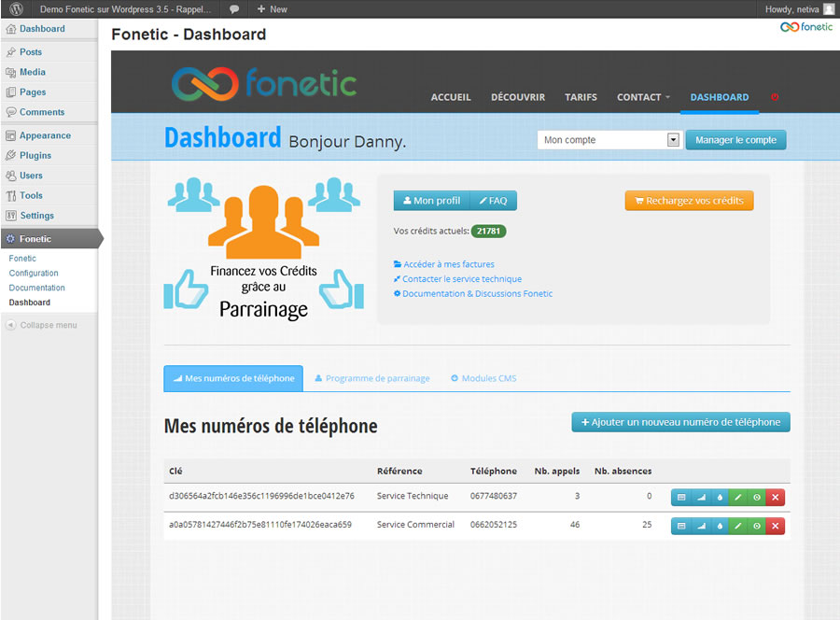The width and height of the screenshot is (840, 620).
Task: Click the small fonetic logo at top right
Action: pos(806,27)
